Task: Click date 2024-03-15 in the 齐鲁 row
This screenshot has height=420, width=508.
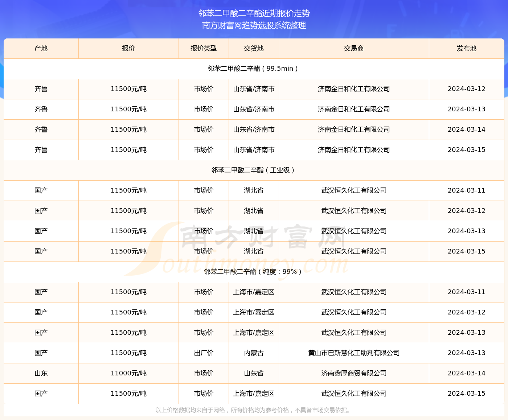Action: (466, 150)
